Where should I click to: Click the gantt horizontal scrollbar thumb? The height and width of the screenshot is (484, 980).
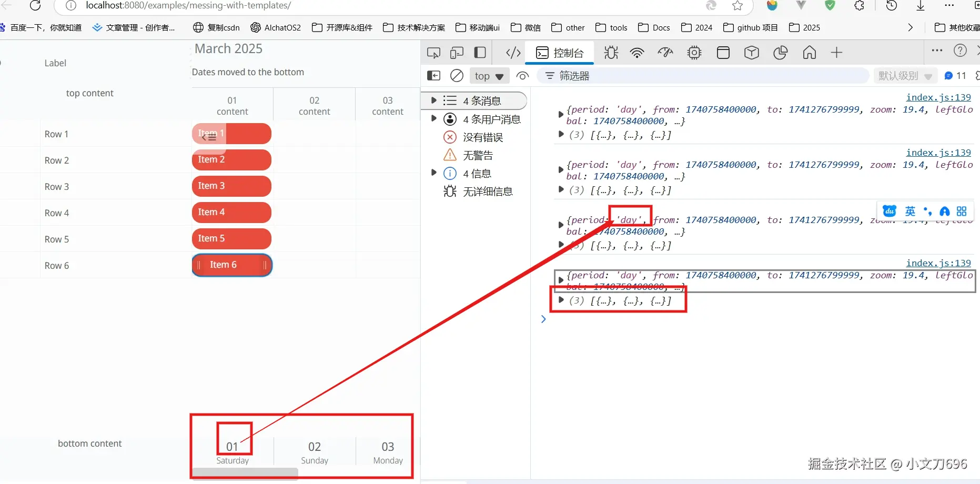tap(245, 473)
